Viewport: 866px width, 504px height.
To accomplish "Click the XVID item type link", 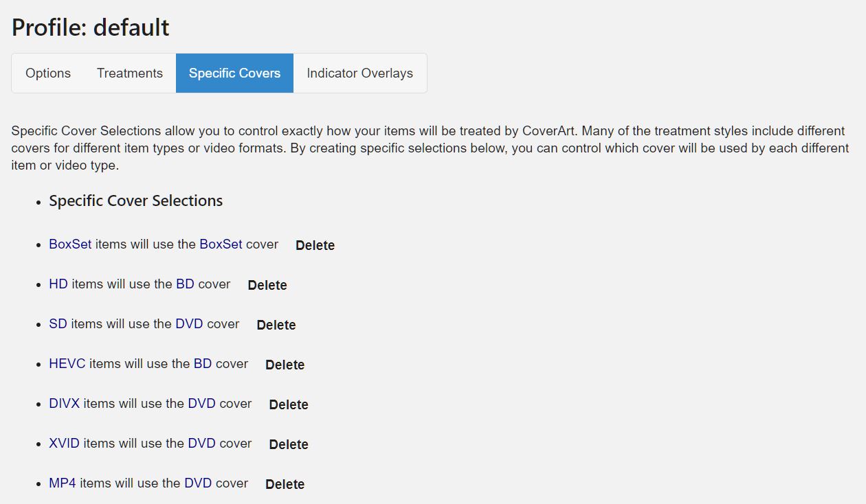I will [64, 443].
